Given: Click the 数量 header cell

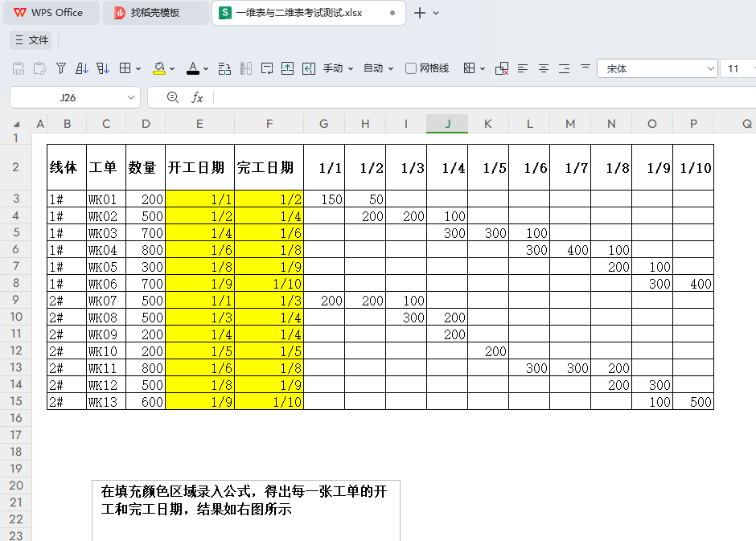Looking at the screenshot, I should (x=146, y=167).
